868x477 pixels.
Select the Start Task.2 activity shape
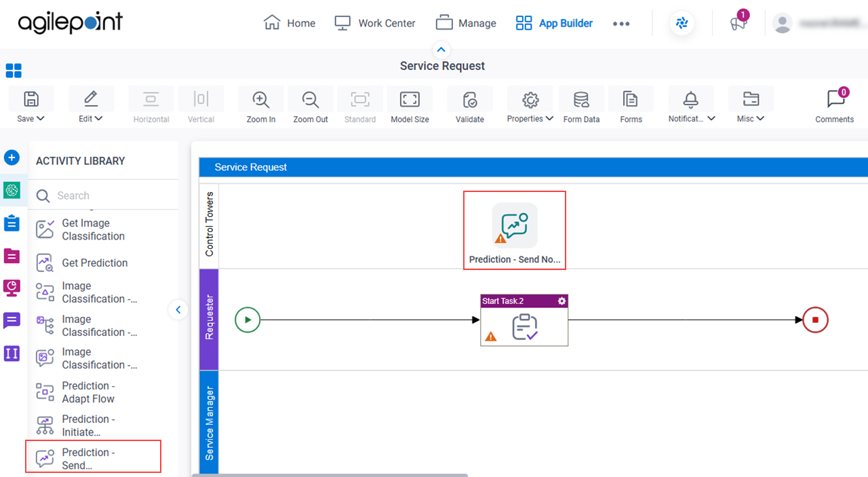pos(524,320)
